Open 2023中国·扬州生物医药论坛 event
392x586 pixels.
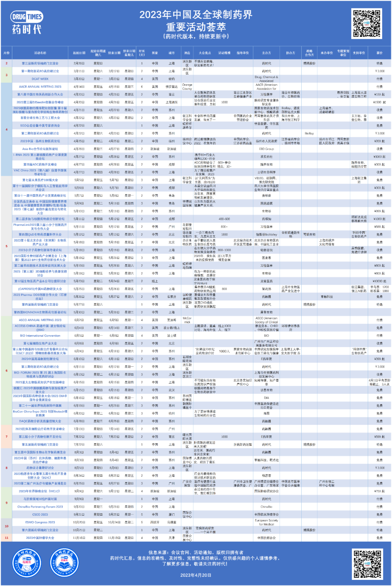[40, 141]
